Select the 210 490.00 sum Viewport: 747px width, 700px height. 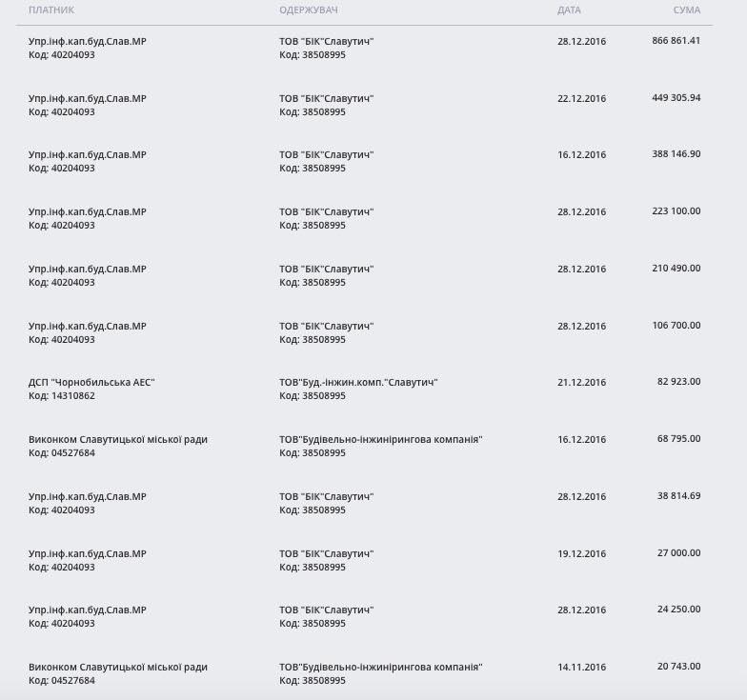676,269
